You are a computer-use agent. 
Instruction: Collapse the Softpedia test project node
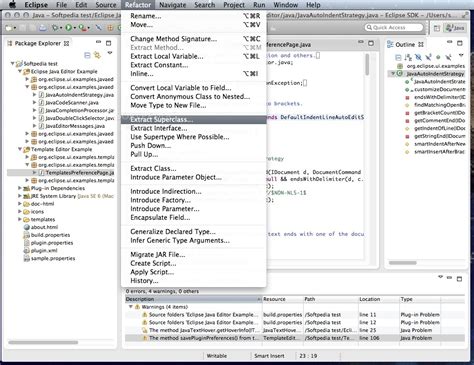tap(12, 63)
